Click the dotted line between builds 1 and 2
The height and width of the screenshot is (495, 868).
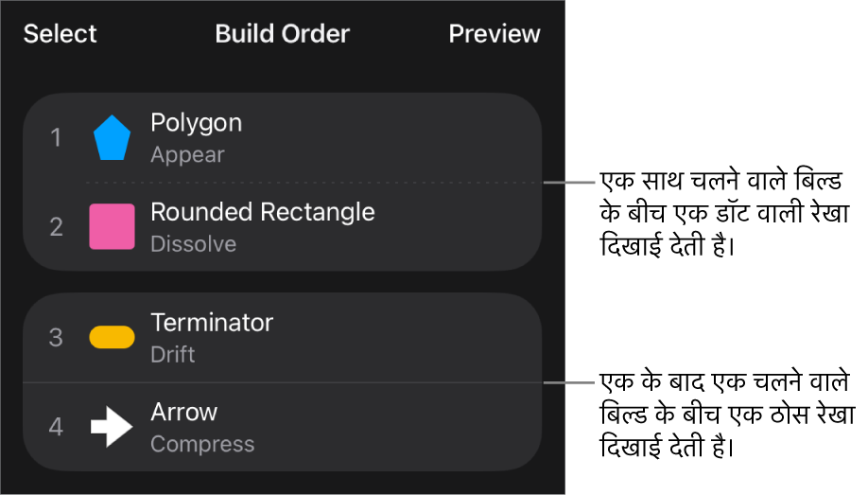[x=314, y=183]
